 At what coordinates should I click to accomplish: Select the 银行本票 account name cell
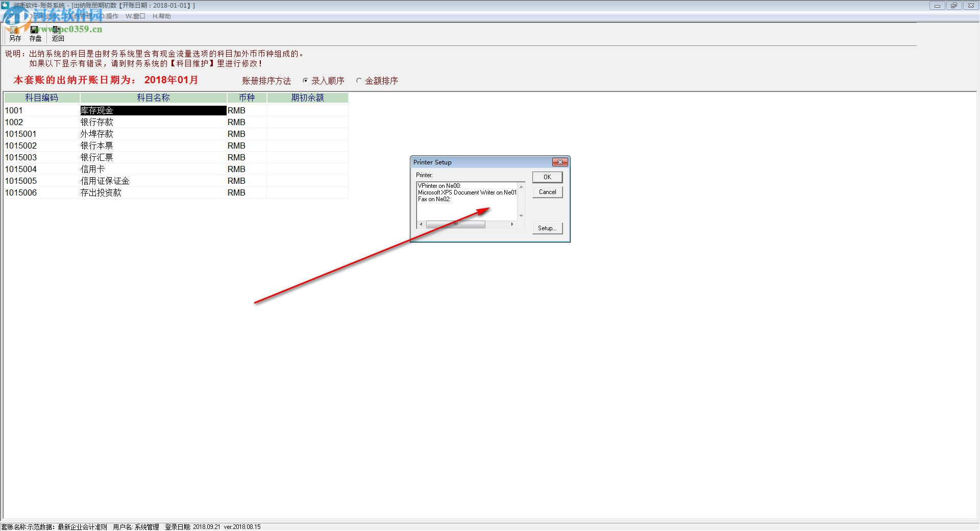(x=153, y=146)
